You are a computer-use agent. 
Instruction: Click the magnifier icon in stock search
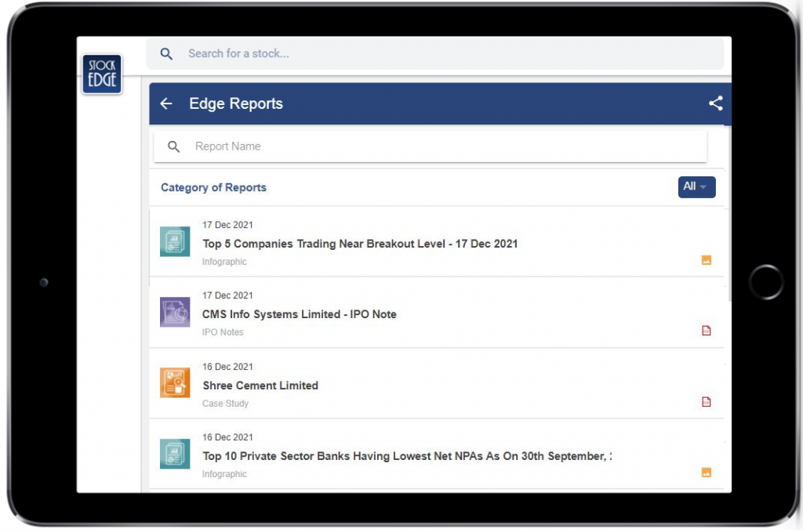[166, 54]
